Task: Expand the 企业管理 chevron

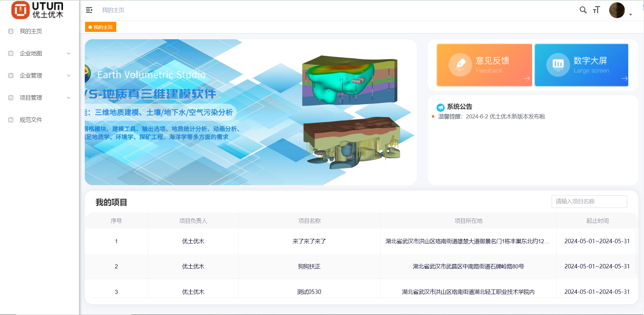Action: pos(69,75)
